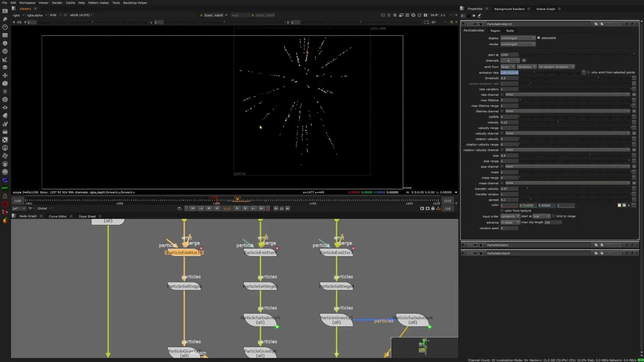Switch to the Scene Graph tab

pos(545,9)
